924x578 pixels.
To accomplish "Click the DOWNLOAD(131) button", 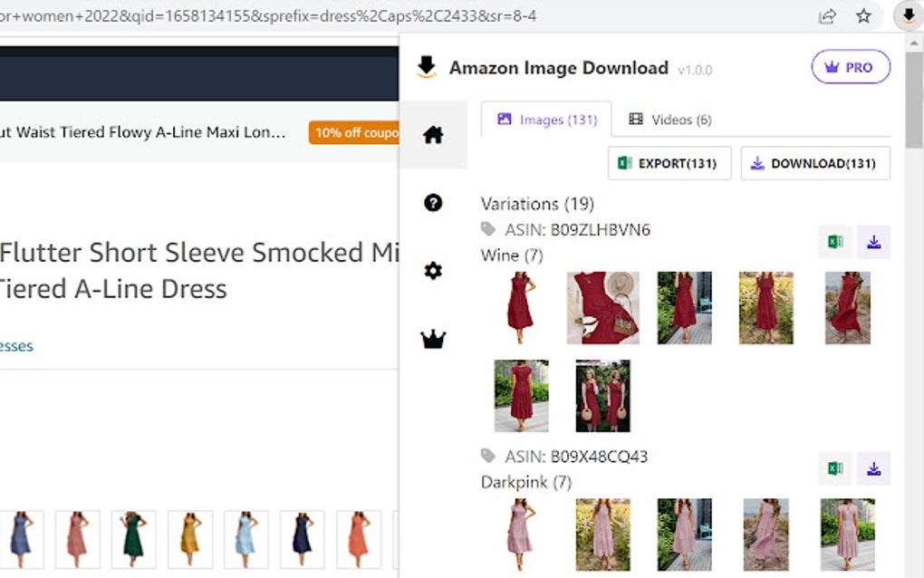I will point(815,163).
